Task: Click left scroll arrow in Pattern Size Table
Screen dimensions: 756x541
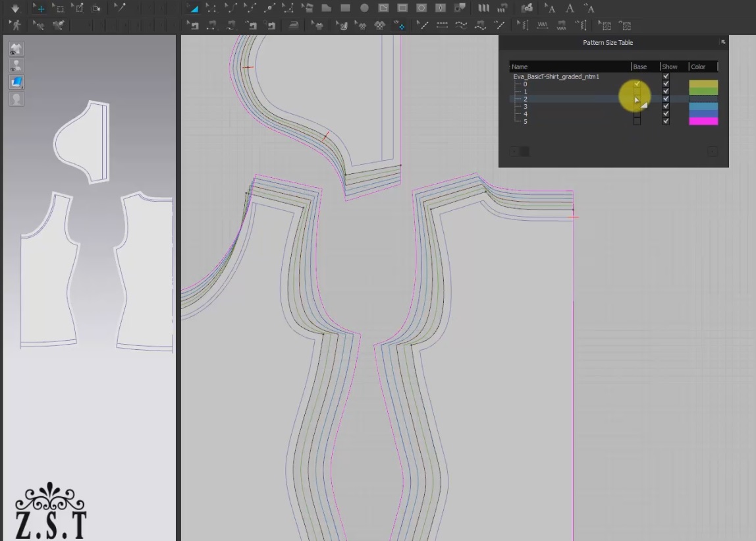Action: pyautogui.click(x=514, y=152)
